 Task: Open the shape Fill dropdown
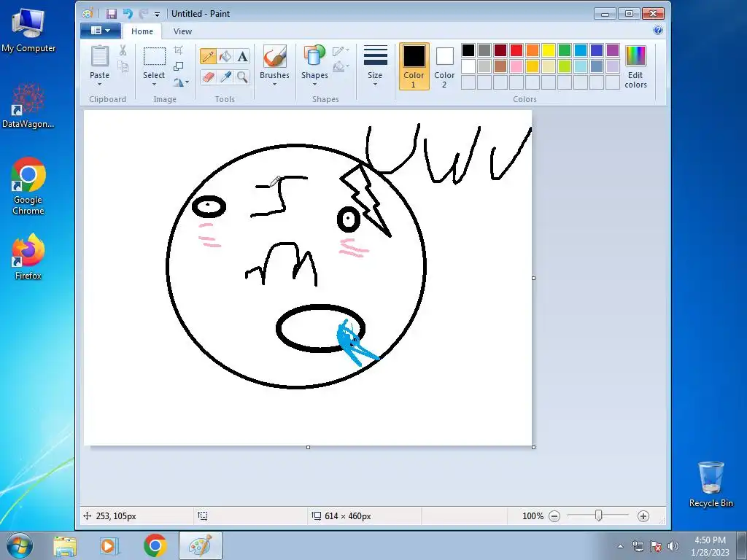(x=341, y=66)
